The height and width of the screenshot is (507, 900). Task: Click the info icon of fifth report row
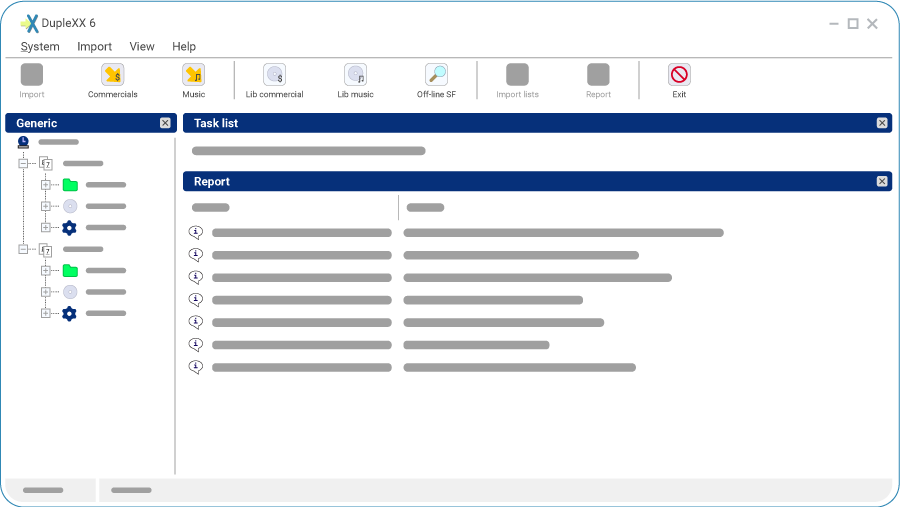coord(196,322)
